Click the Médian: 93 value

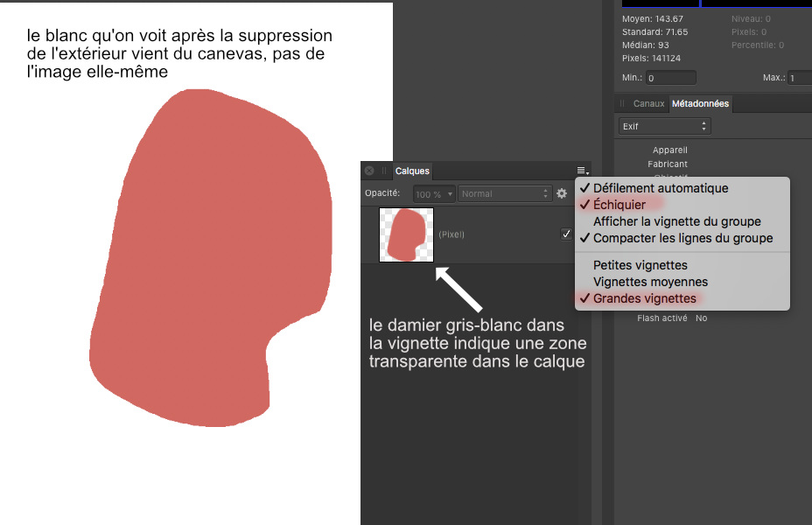tap(645, 45)
